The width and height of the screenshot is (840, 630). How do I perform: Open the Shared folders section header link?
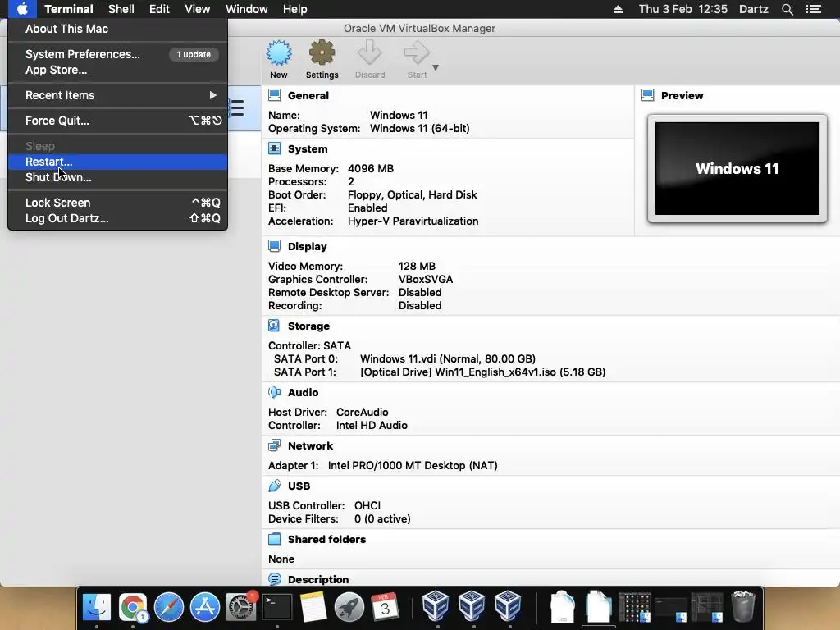coord(326,540)
